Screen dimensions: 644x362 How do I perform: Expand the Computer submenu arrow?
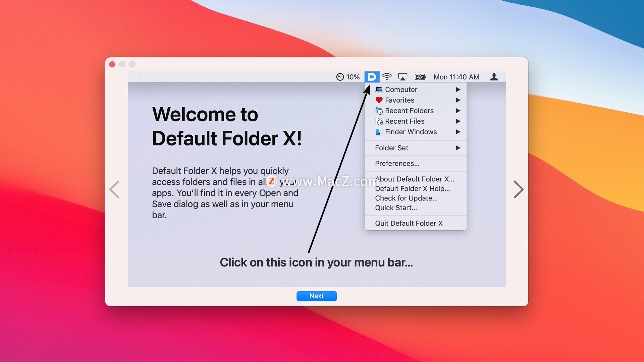(x=458, y=89)
